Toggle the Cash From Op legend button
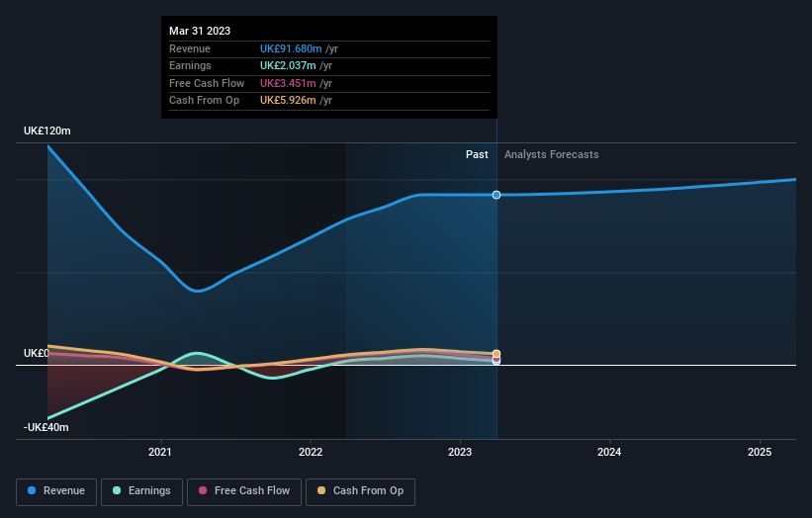812x518 pixels. [x=360, y=491]
